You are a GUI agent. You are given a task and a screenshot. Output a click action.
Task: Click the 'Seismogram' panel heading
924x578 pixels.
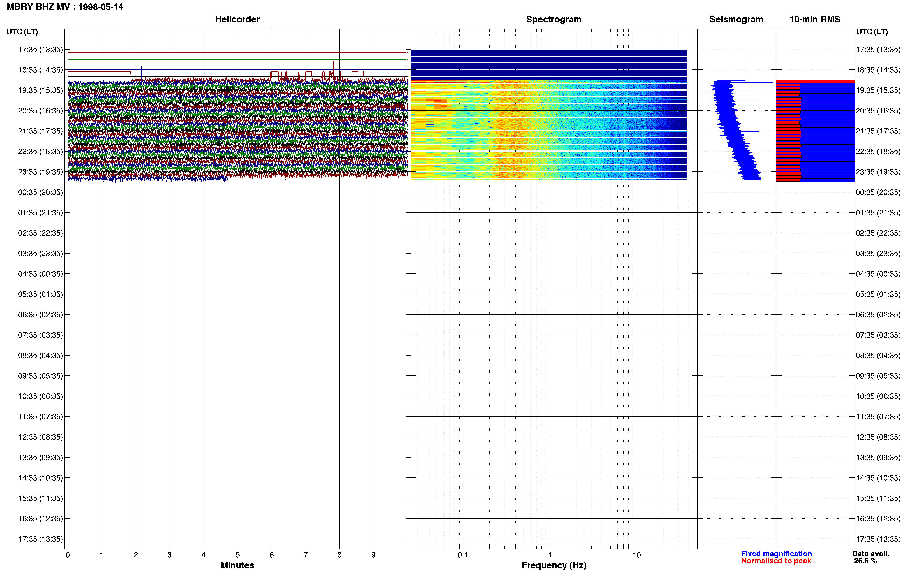pyautogui.click(x=736, y=20)
